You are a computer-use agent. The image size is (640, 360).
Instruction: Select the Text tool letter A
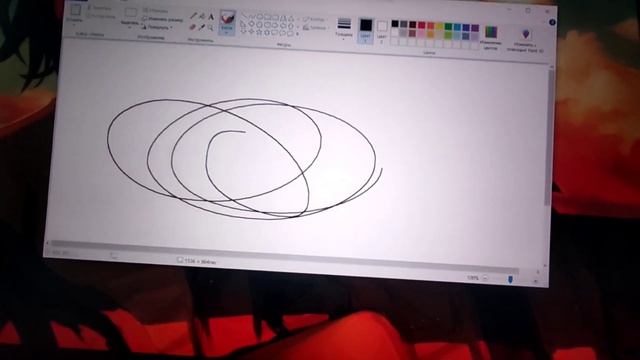(x=211, y=17)
